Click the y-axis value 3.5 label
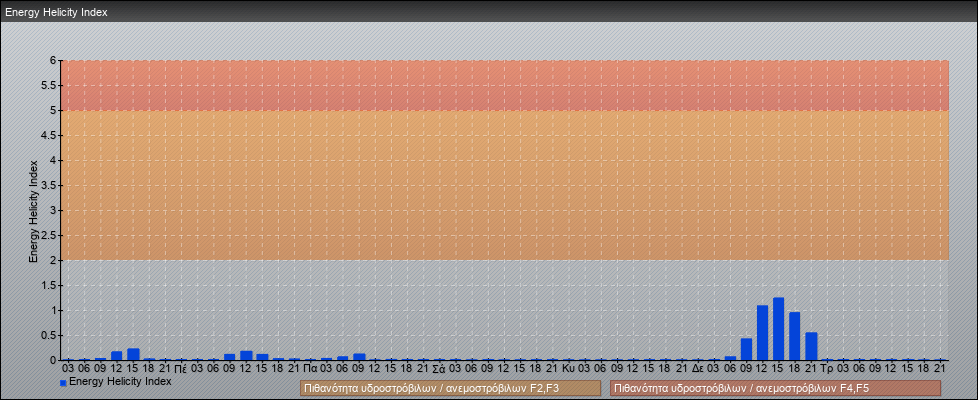This screenshot has width=978, height=400. click(x=50, y=185)
